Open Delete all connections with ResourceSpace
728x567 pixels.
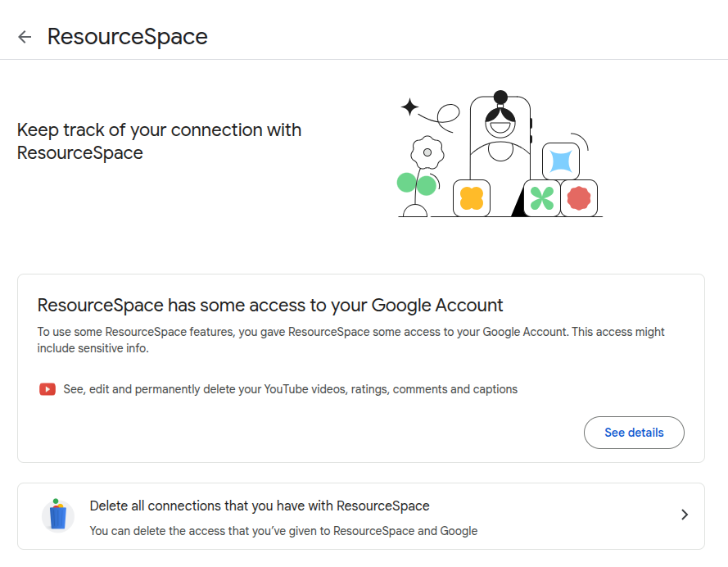tap(260, 506)
